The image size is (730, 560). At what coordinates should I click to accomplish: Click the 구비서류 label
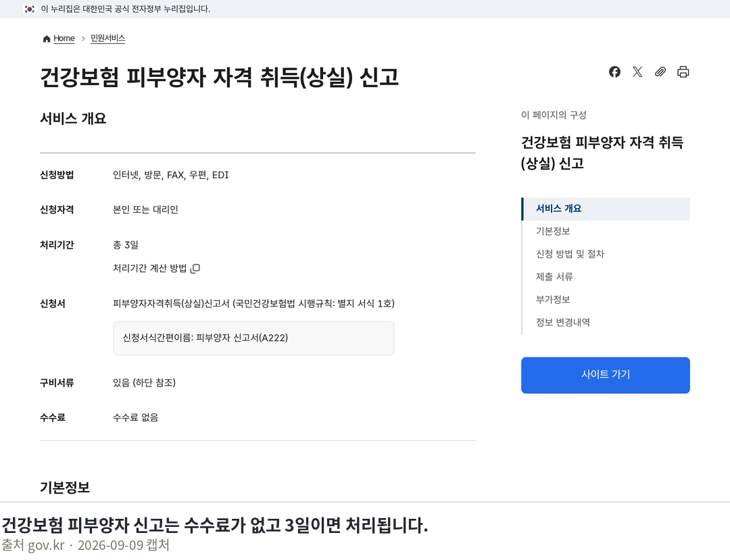[57, 383]
